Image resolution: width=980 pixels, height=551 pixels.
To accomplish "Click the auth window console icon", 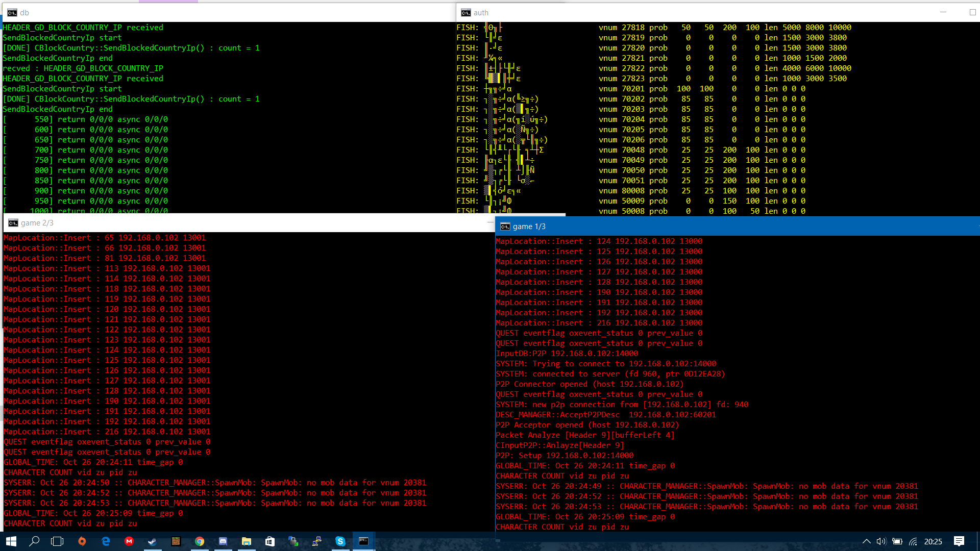I will click(x=466, y=13).
